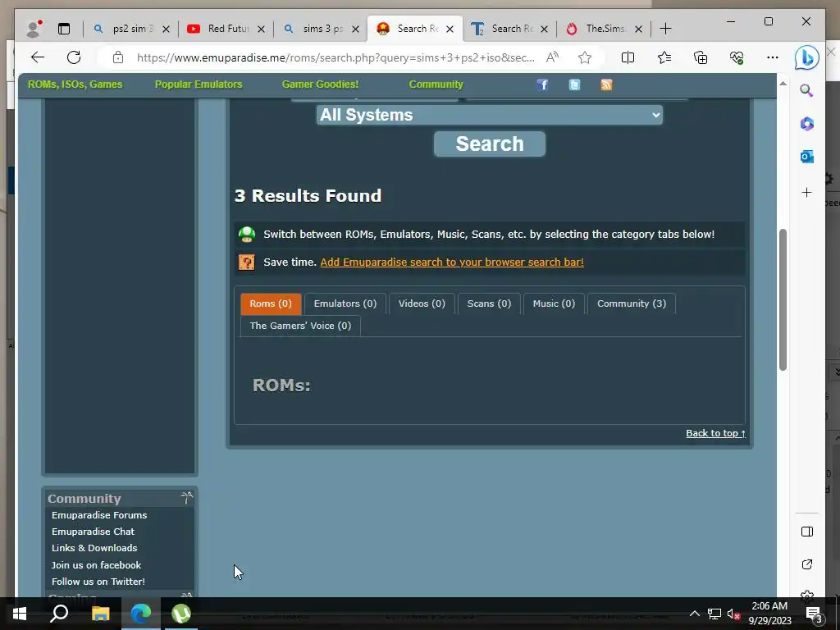
Task: Open the Microsoft 365 sidebar icon
Action: tap(807, 124)
